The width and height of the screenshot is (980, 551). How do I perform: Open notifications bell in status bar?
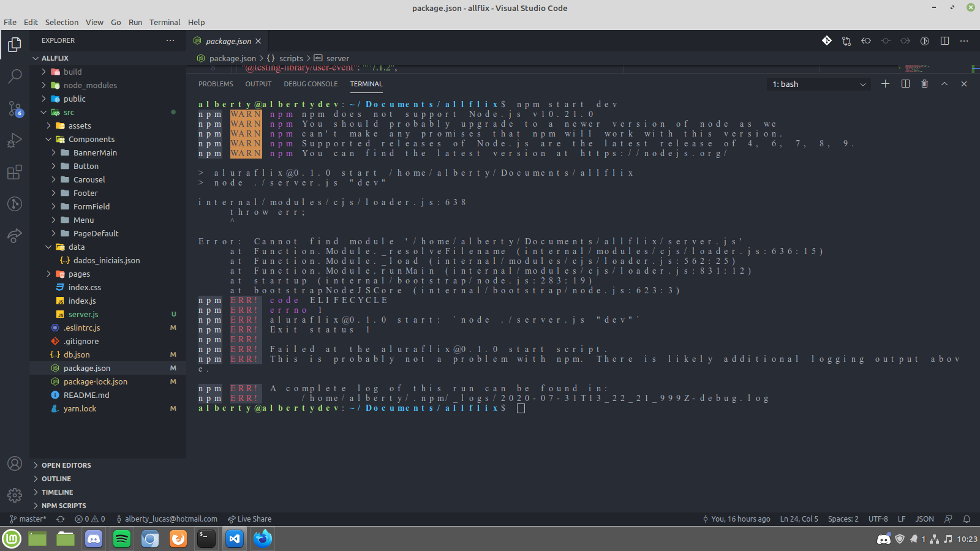(967, 519)
